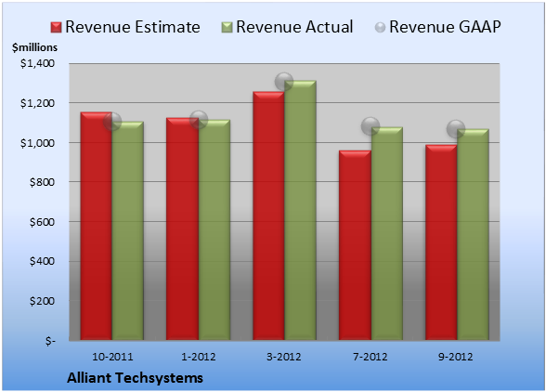Click the red Revenue Estimate legend swatch
This screenshot has height=392, width=546.
56,28
